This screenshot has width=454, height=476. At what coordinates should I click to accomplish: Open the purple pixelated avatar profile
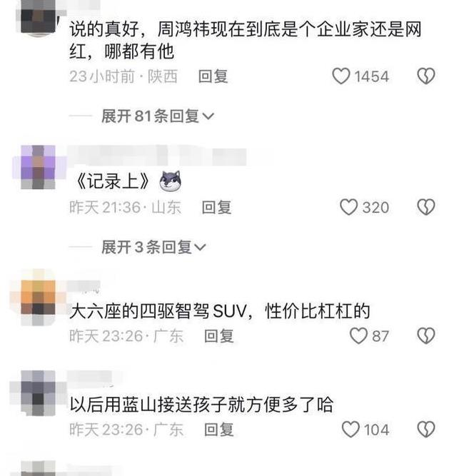pyautogui.click(x=39, y=167)
